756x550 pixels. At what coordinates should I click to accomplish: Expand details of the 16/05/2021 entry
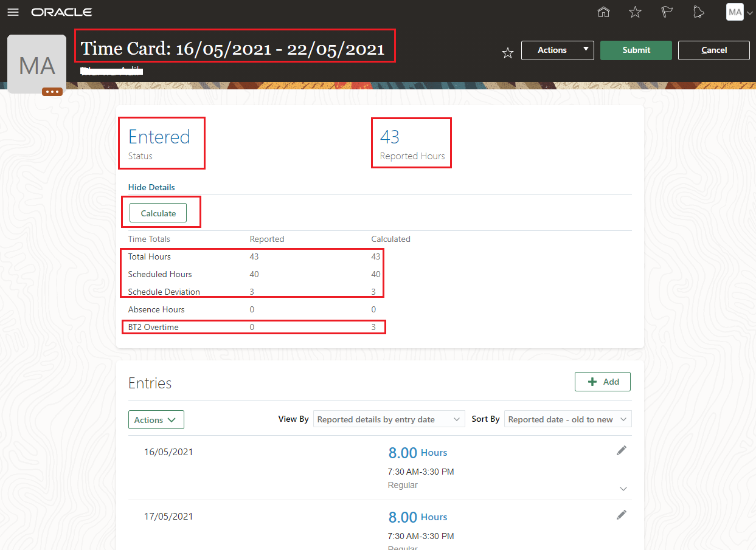[623, 488]
